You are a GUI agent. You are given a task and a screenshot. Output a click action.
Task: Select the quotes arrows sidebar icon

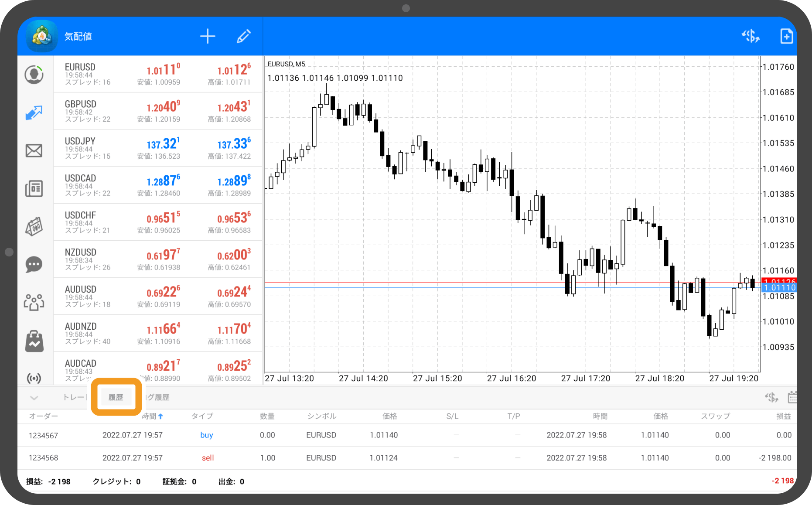click(34, 113)
